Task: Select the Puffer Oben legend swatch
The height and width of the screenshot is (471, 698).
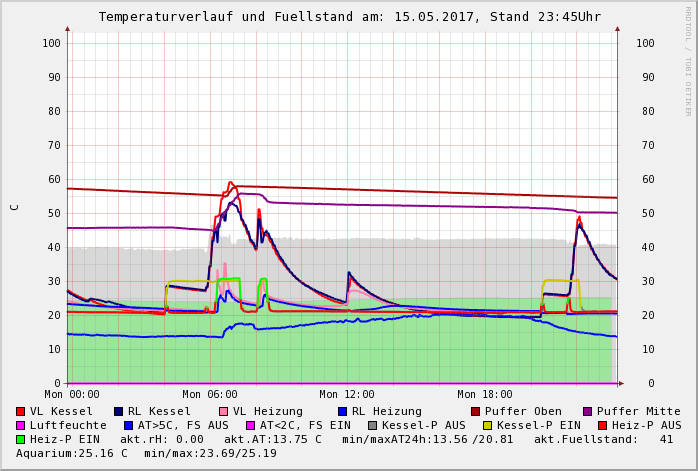Action: click(476, 411)
